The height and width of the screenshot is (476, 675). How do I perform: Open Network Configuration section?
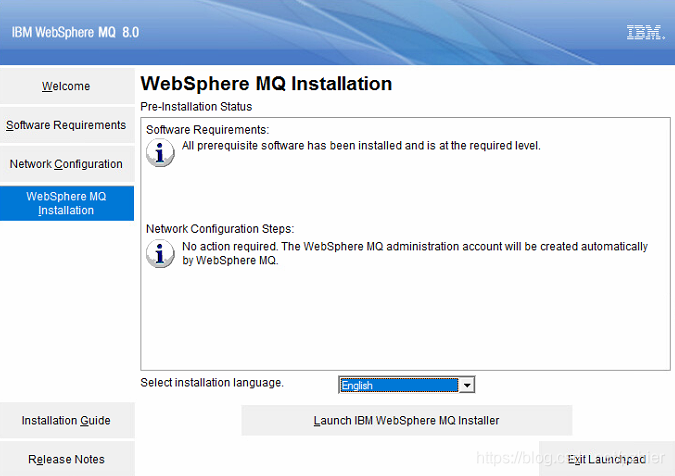point(67,164)
